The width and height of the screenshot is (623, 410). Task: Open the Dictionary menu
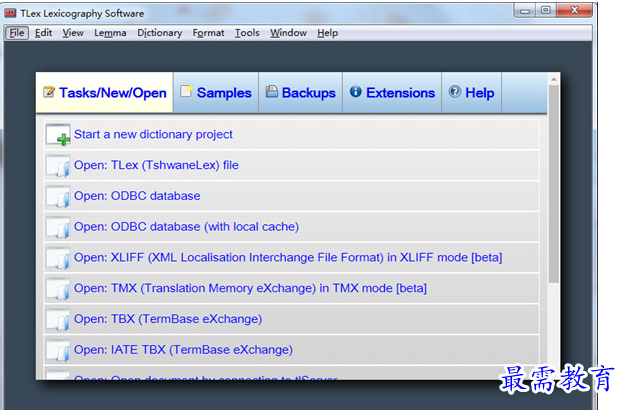[x=159, y=33]
